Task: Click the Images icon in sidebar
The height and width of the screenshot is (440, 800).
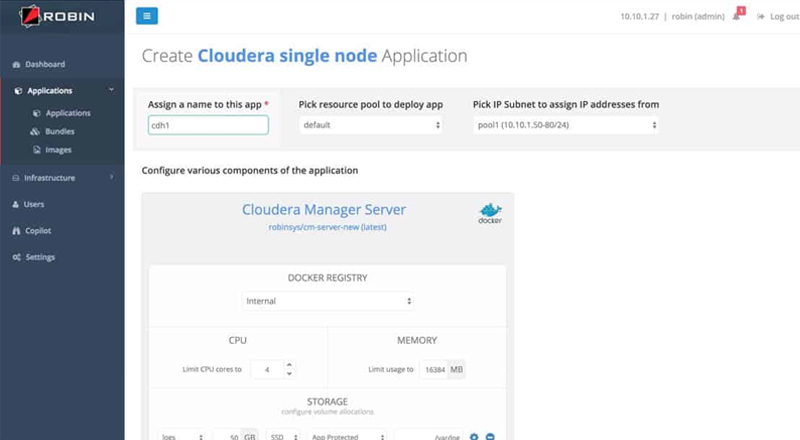Action: [37, 150]
